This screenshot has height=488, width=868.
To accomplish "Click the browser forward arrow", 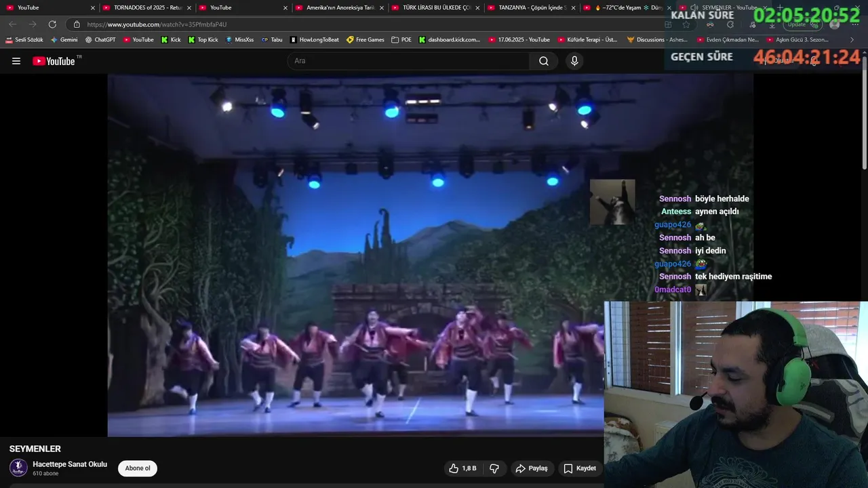I will (33, 24).
